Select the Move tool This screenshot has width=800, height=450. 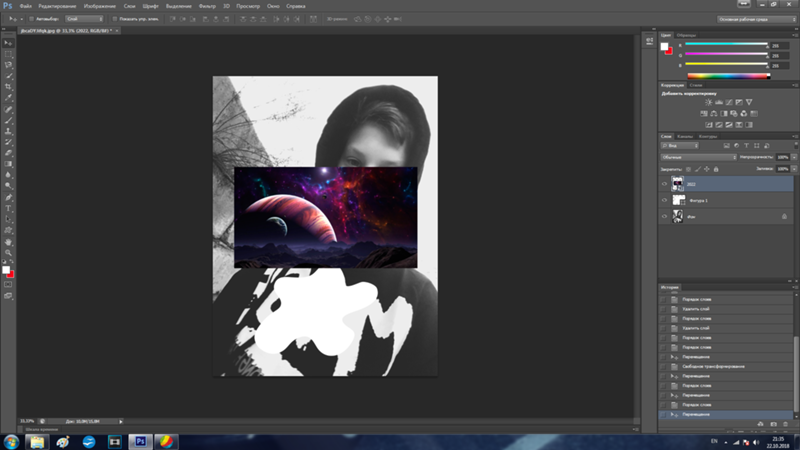(8, 43)
